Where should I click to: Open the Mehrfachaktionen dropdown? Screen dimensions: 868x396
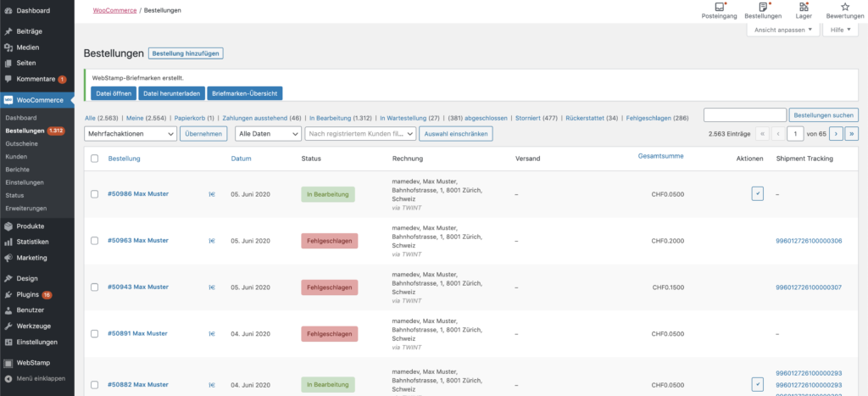click(130, 133)
